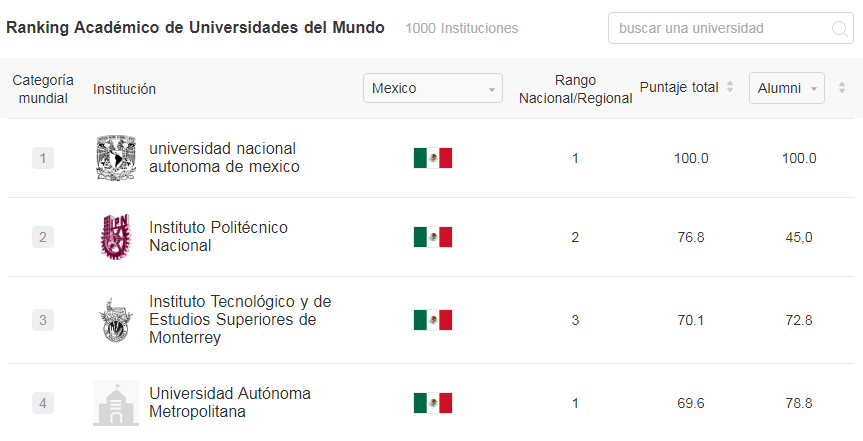863x441 pixels.
Task: Open Universidad Autónoma Metropolitana link
Action: point(230,402)
